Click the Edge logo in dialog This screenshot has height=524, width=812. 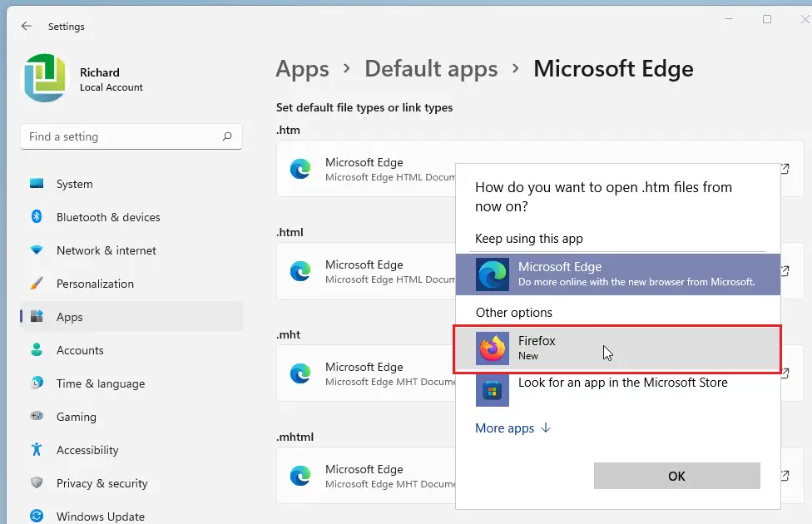[x=492, y=274]
